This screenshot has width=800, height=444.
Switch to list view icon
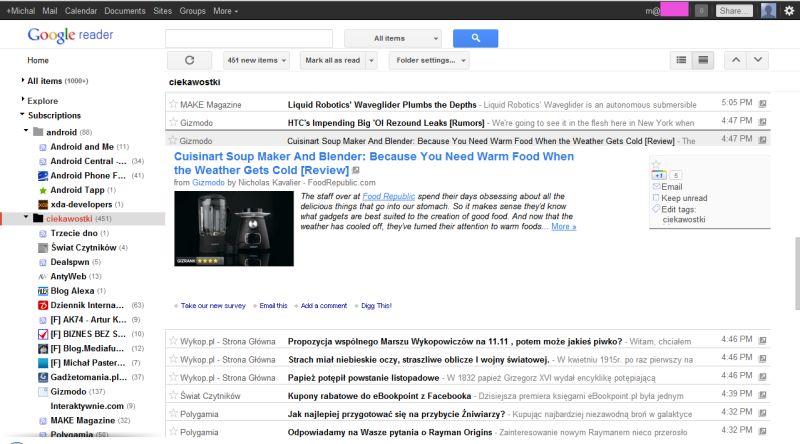click(x=681, y=60)
